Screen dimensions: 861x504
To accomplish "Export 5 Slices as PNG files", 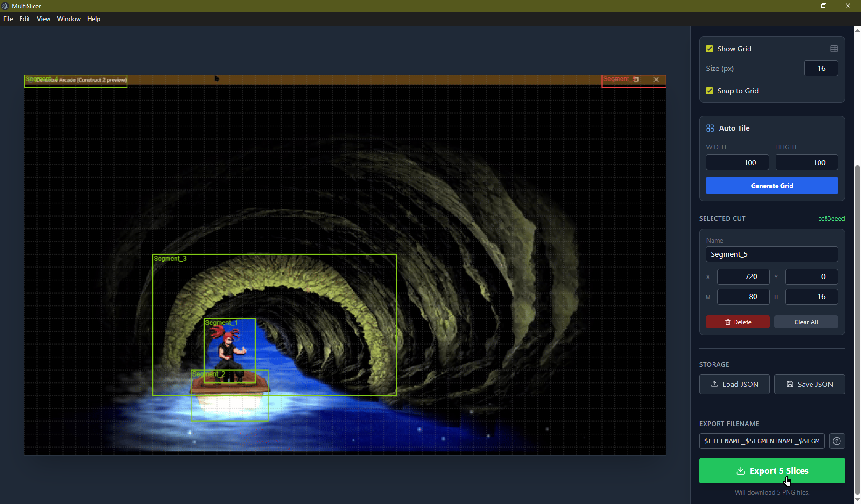I will [772, 471].
